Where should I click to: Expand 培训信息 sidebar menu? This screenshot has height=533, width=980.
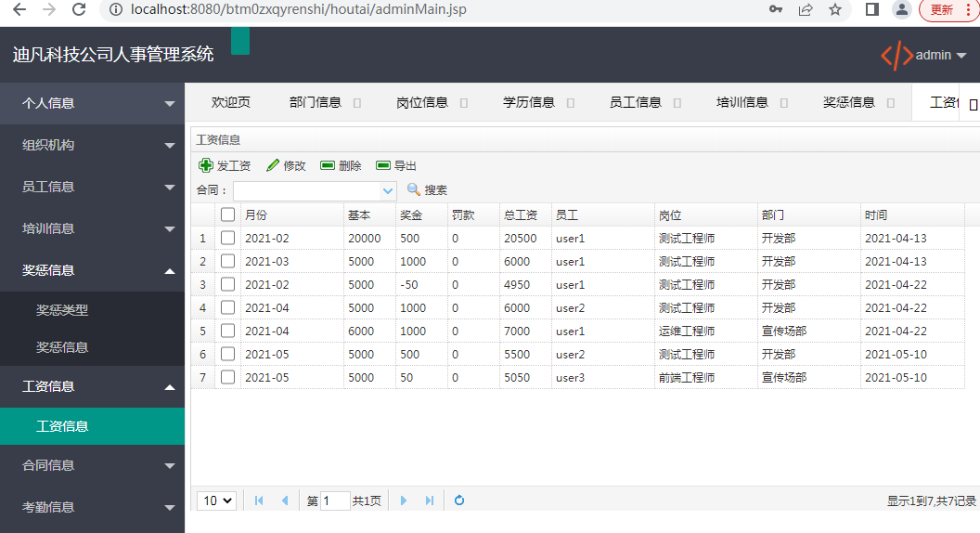[x=93, y=228]
